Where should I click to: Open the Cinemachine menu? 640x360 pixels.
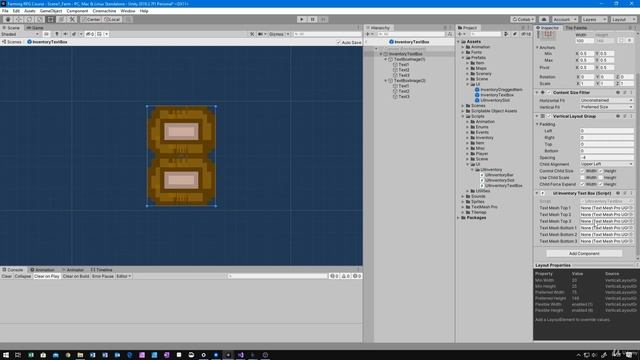pyautogui.click(x=104, y=11)
